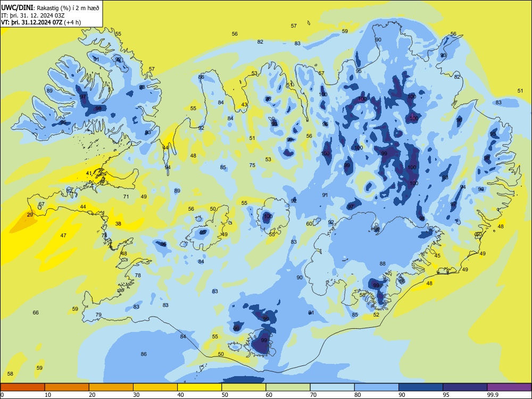Screen dimensions: 532x399
Task: Click the humidity value "79" on the map
Action: pyautogui.click(x=98, y=314)
